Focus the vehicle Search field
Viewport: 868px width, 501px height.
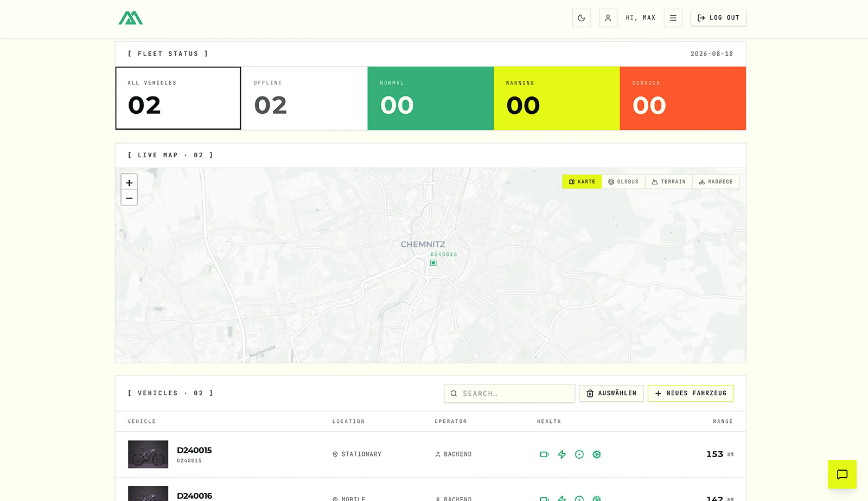[x=509, y=393]
